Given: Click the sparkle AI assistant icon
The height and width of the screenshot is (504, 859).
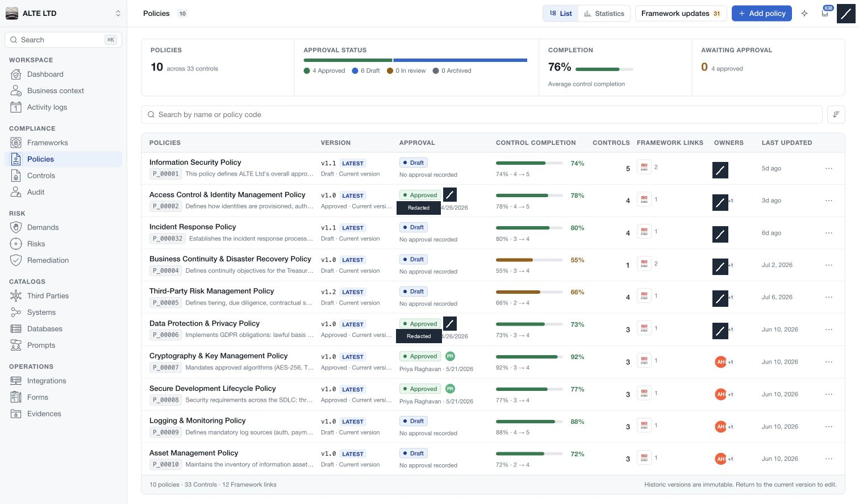Looking at the screenshot, I should tap(804, 14).
